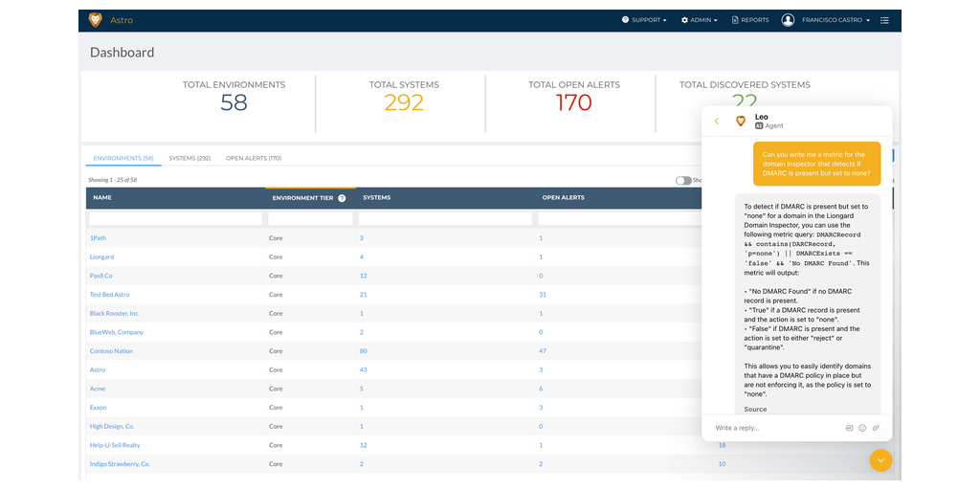The height and width of the screenshot is (490, 980).
Task: Switch to the Open Alerts (170) tab
Action: (x=254, y=158)
